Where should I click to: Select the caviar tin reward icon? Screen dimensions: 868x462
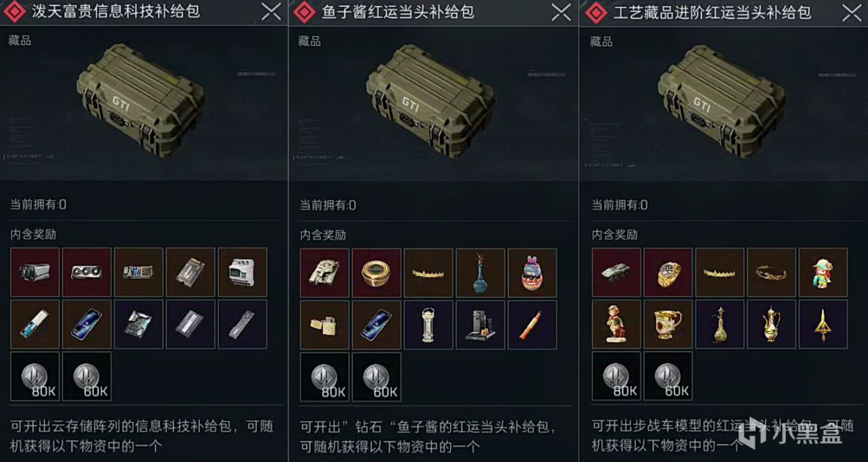[376, 273]
